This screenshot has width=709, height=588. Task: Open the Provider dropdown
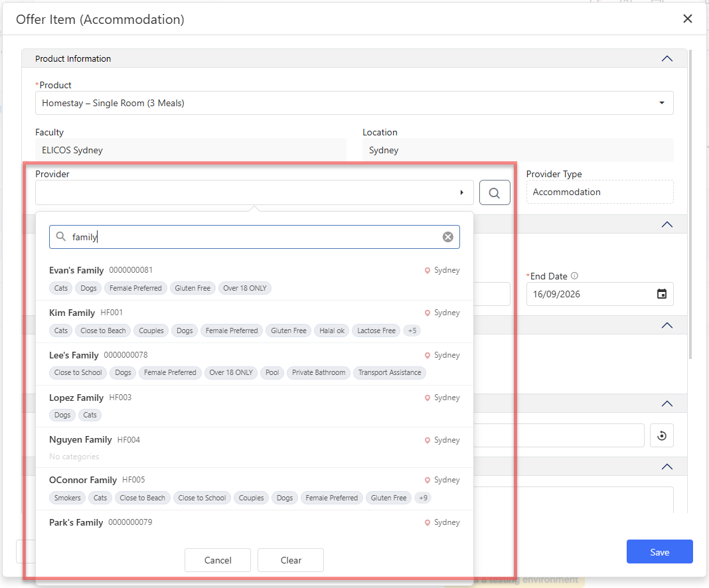point(254,192)
